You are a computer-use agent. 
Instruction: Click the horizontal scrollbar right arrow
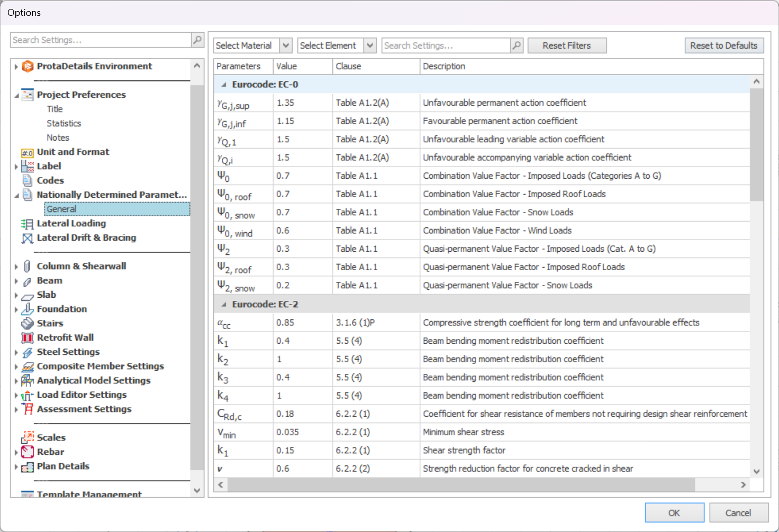(x=743, y=484)
